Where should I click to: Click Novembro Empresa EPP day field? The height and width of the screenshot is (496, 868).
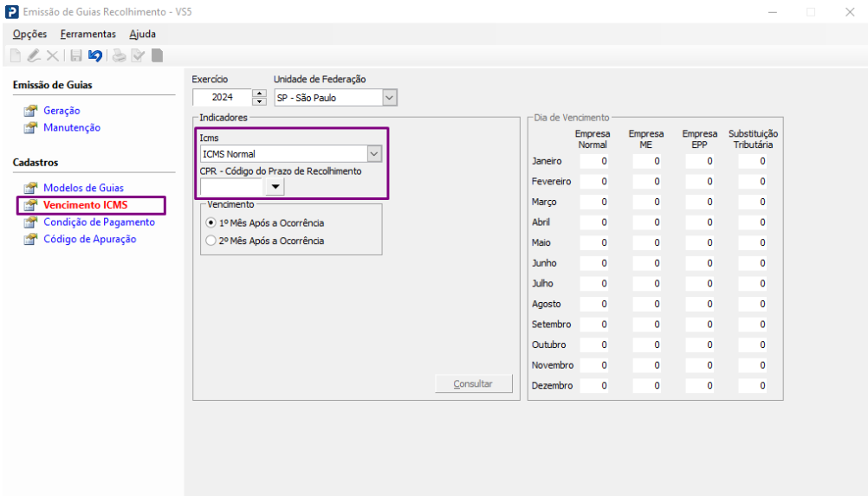[700, 365]
